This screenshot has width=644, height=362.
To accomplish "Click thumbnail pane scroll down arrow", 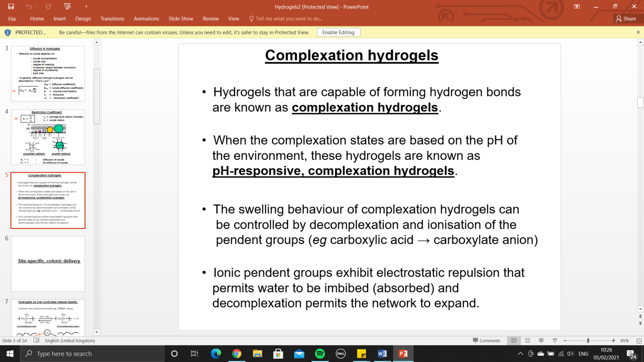I will point(97,332).
